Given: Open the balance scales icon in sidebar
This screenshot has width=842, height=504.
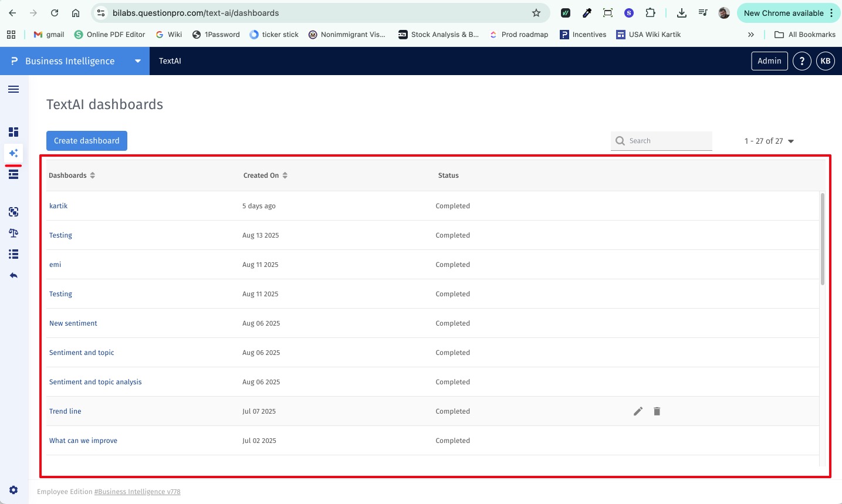Looking at the screenshot, I should 13,233.
